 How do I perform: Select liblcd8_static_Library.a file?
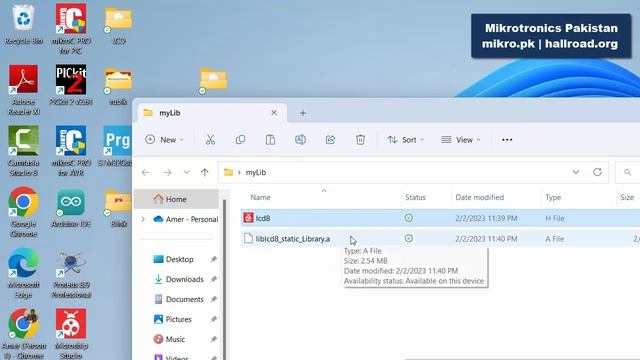pos(440,239)
